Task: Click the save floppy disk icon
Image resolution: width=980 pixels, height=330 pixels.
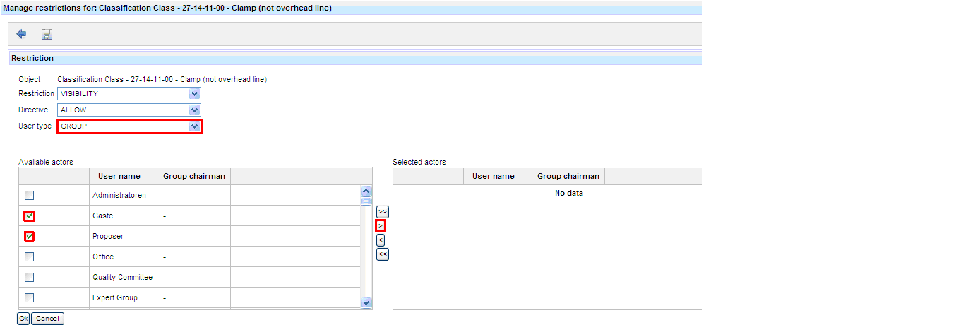Action: click(x=47, y=34)
